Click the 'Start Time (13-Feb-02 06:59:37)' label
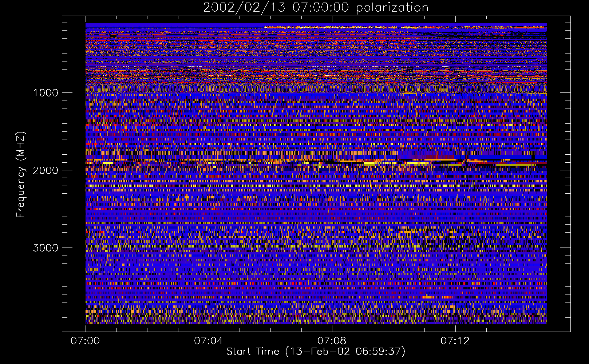 (x=316, y=352)
